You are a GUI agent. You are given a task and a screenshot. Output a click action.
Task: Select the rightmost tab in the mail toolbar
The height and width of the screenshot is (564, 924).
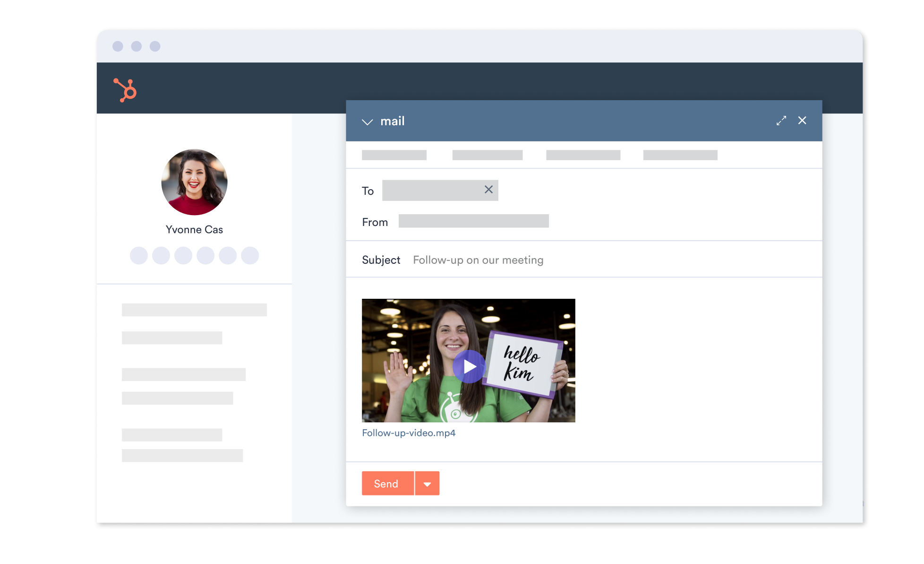[x=680, y=155]
